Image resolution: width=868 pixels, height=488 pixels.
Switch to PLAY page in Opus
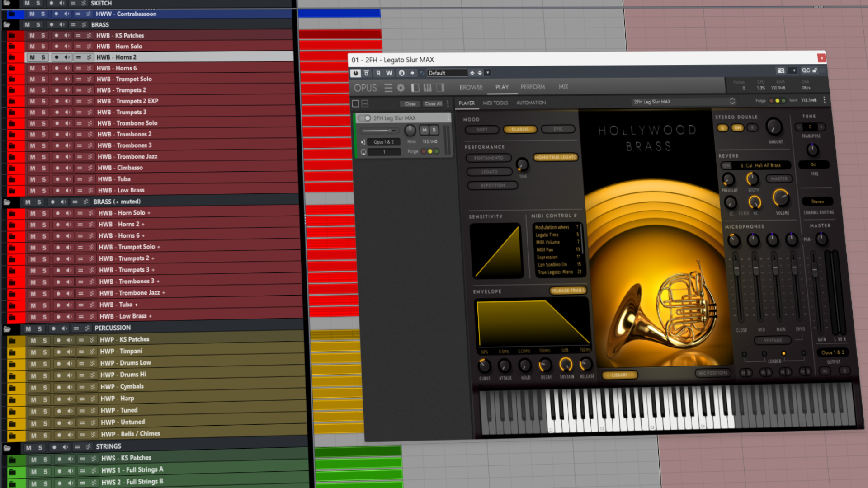502,87
